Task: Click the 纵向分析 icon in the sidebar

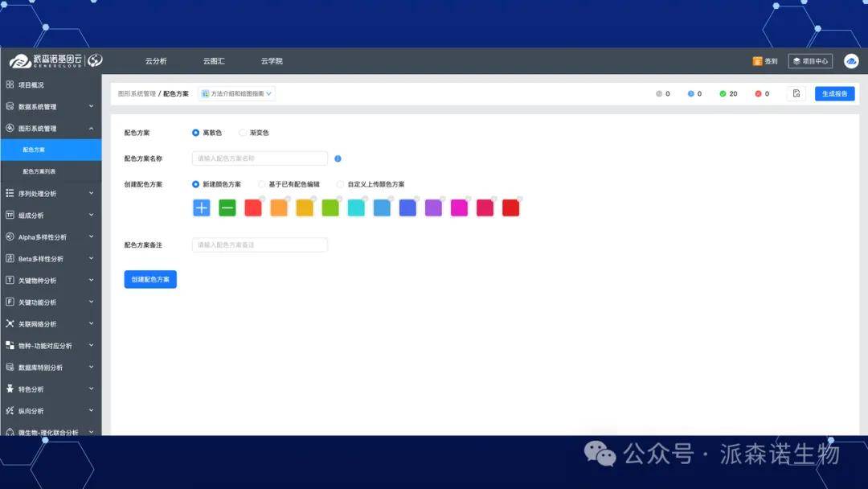Action: coord(10,410)
